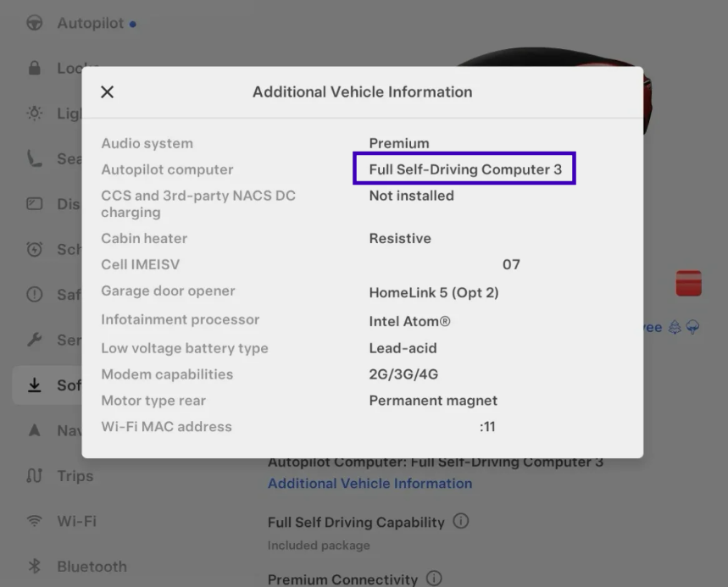Viewport: 728px width, 587px height.
Task: Click the Wi-Fi signal icon
Action: click(x=35, y=521)
